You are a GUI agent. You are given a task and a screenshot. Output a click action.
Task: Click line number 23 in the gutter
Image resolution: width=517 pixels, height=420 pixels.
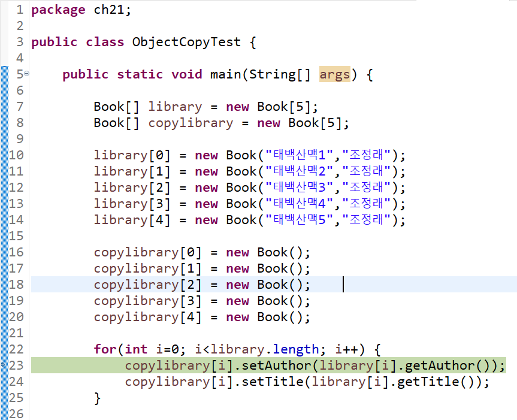pos(16,365)
